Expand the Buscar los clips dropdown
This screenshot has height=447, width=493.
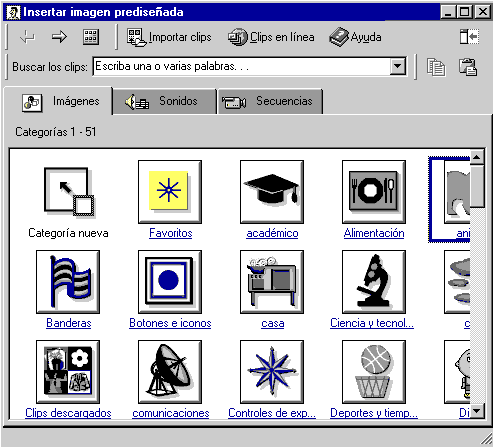point(398,66)
